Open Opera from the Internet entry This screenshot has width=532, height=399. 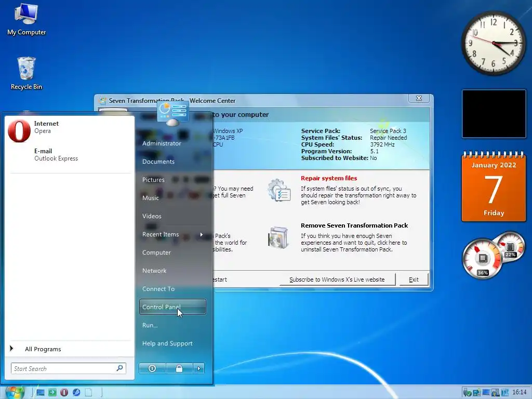(70, 130)
